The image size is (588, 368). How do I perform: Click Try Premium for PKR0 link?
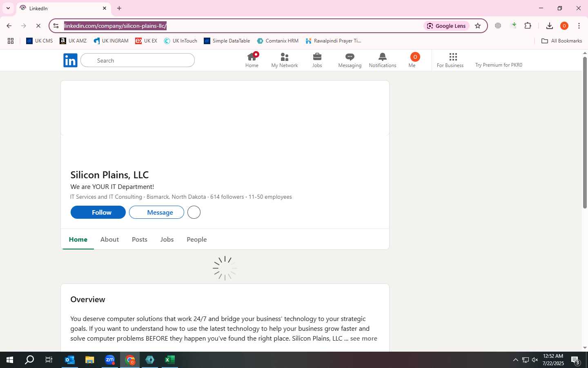pyautogui.click(x=499, y=65)
